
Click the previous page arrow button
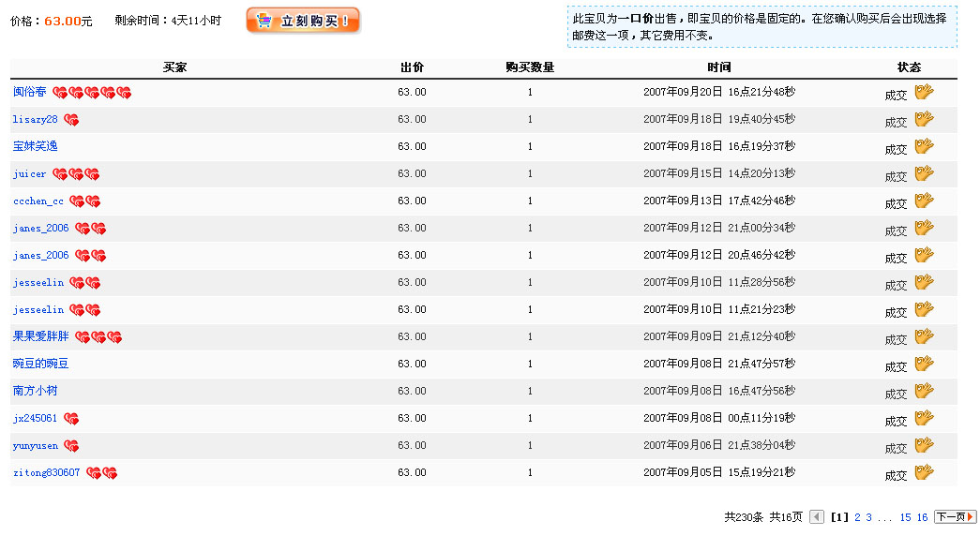tap(817, 516)
